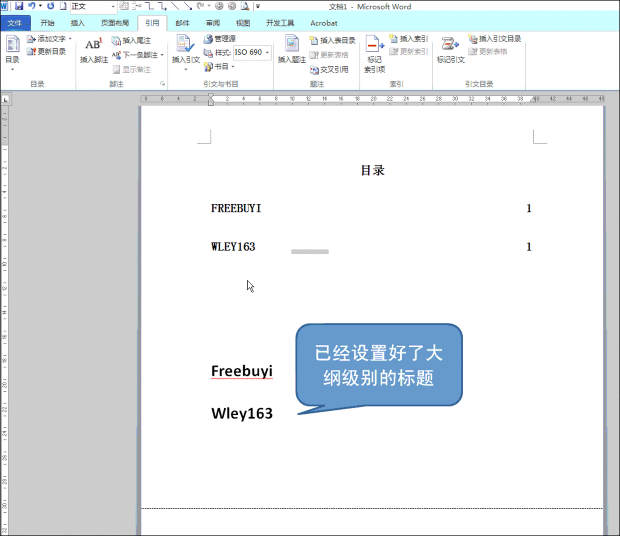This screenshot has width=620, height=536.
Task: Redo the last action
Action: point(51,6)
